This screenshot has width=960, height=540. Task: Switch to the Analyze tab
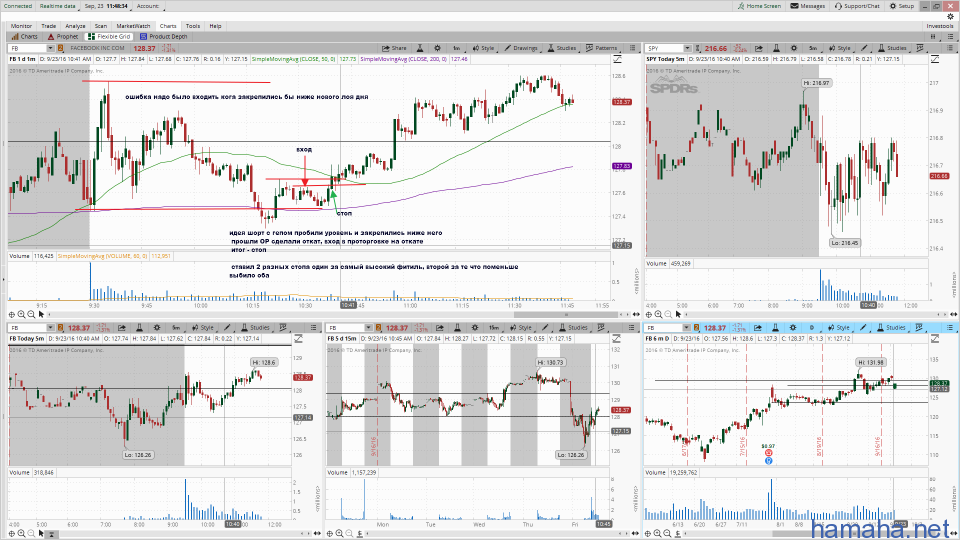click(75, 26)
